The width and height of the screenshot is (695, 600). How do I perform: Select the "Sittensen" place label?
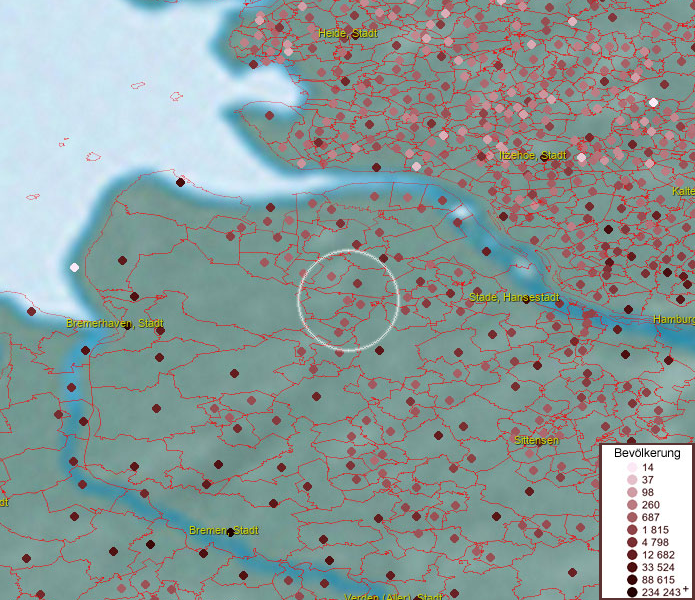(x=536, y=440)
